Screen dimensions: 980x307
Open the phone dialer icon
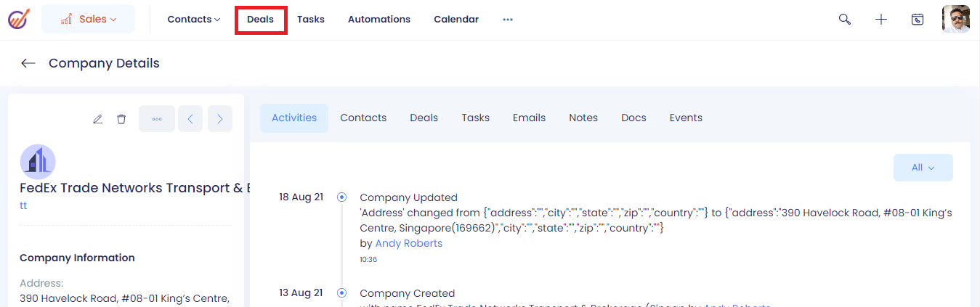tap(918, 20)
